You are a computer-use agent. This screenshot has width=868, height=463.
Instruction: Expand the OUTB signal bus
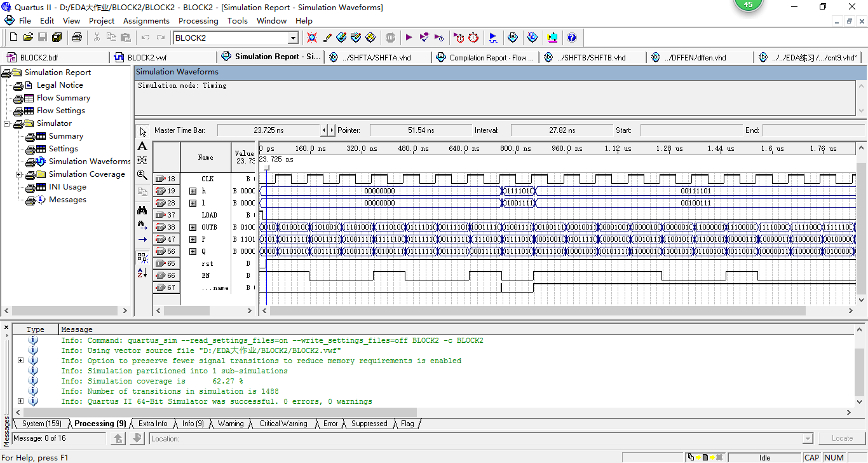pos(193,227)
